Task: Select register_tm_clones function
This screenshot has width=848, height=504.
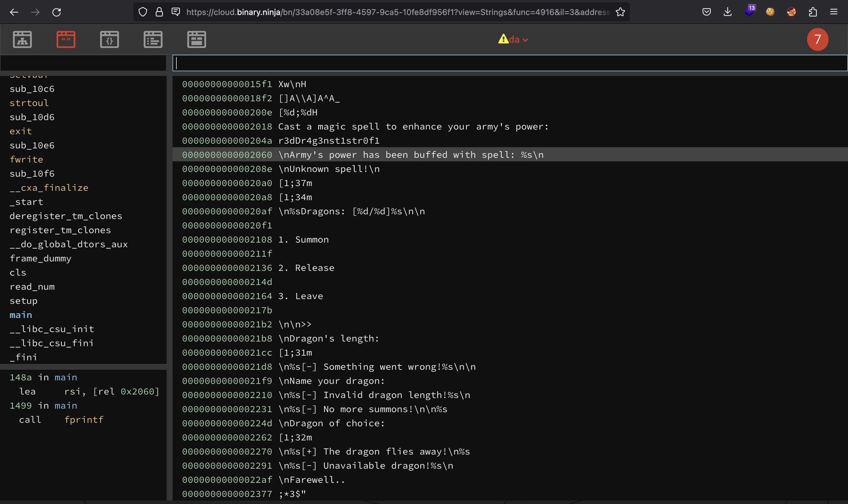Action: [60, 230]
